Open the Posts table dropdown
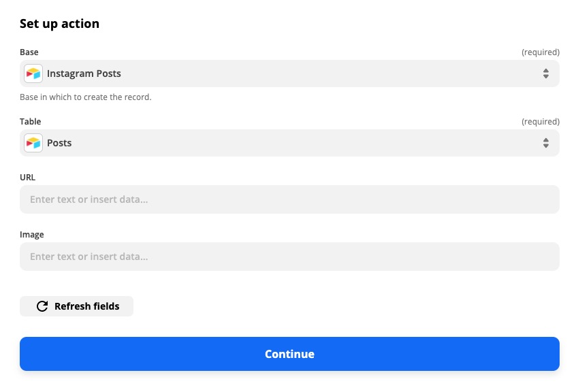This screenshot has height=392, width=578. tap(289, 143)
